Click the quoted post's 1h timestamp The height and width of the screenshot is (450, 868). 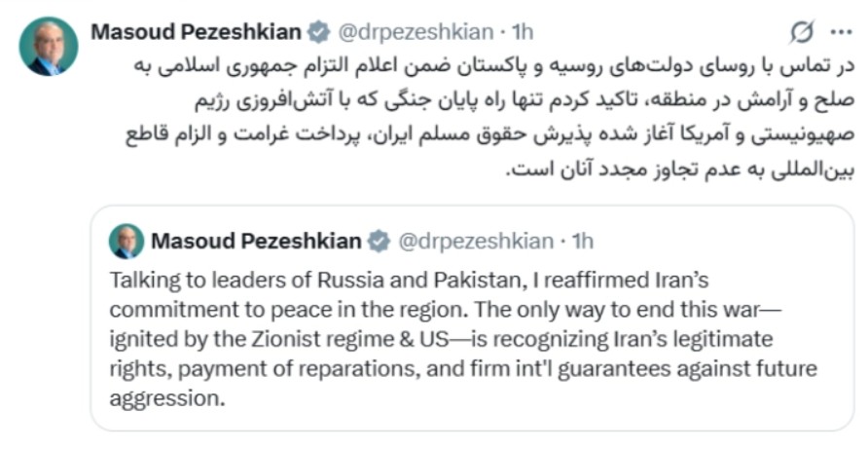coord(582,240)
